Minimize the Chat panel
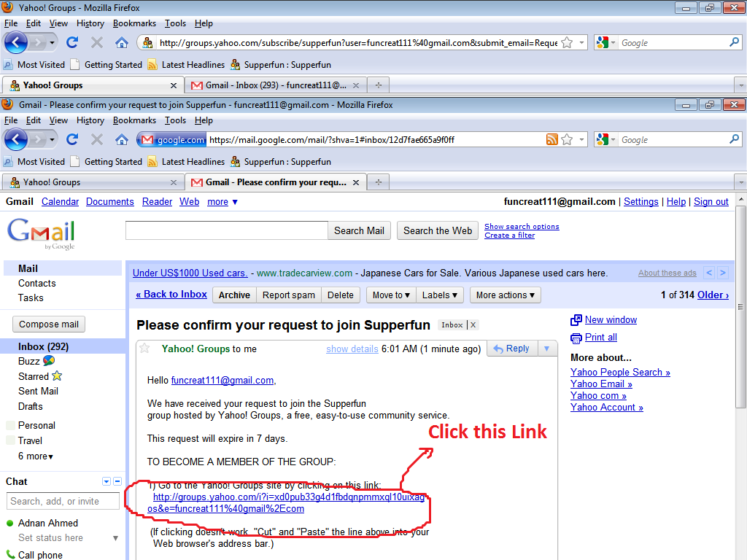This screenshot has height=560, width=747. (x=117, y=481)
